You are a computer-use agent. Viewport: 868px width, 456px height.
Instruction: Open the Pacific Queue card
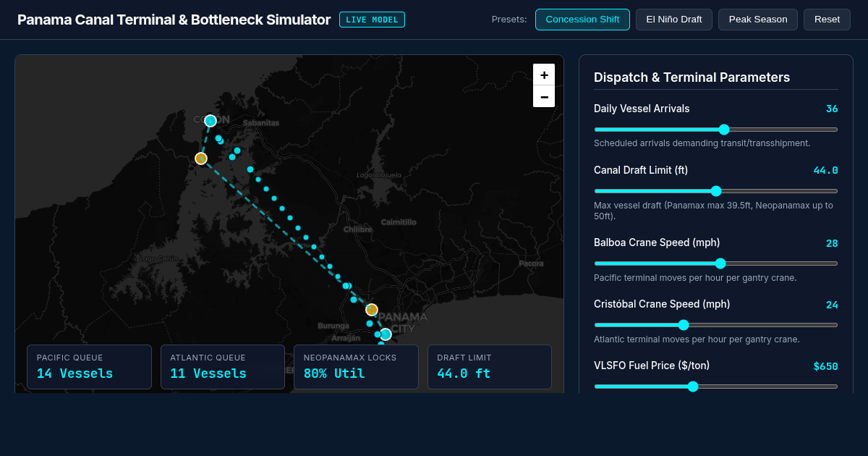pyautogui.click(x=89, y=367)
